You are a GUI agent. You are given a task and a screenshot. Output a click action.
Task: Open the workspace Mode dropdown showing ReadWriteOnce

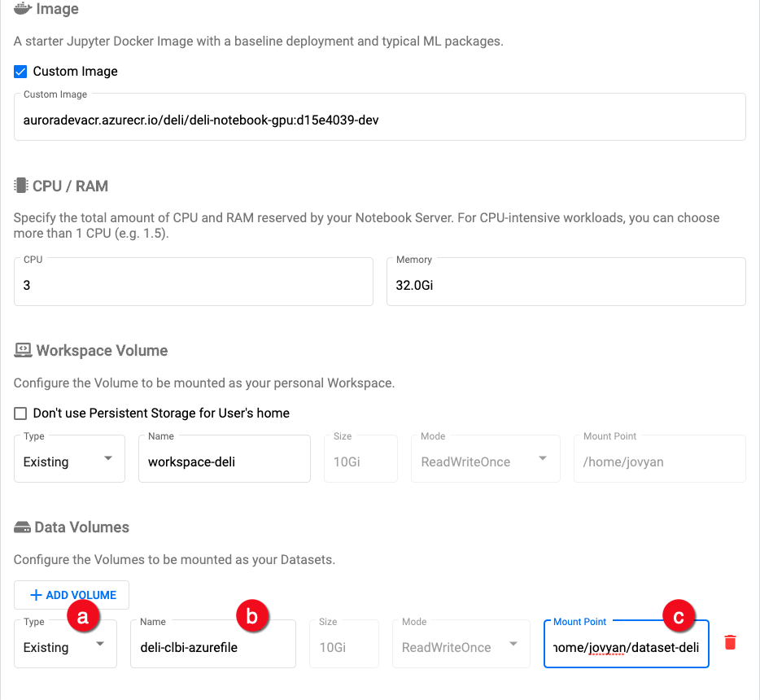coord(485,458)
